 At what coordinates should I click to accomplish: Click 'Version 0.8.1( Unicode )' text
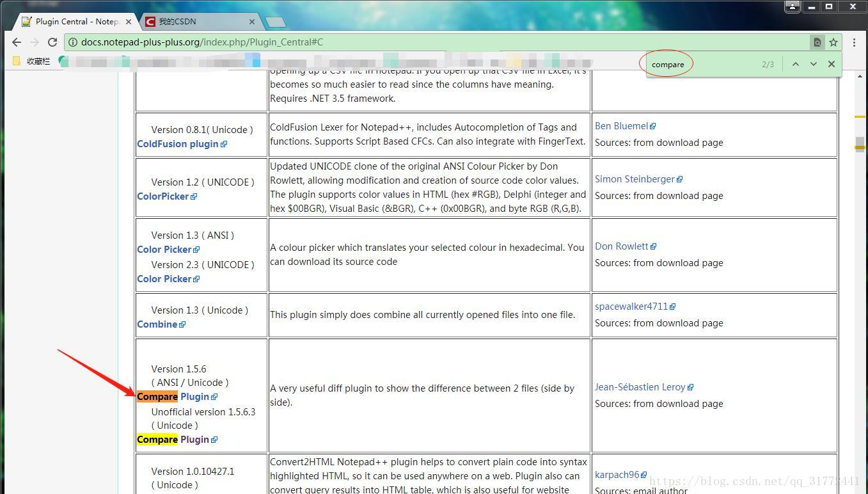(202, 130)
